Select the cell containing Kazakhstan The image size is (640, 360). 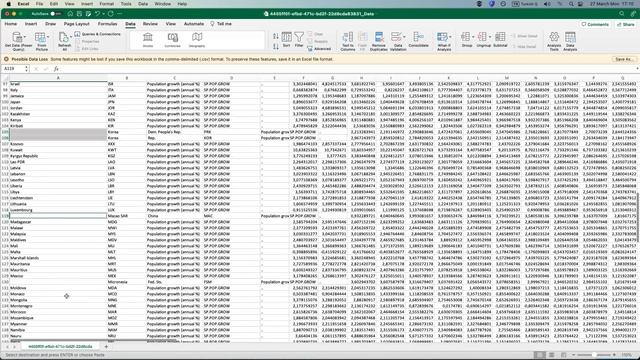click(x=58, y=114)
